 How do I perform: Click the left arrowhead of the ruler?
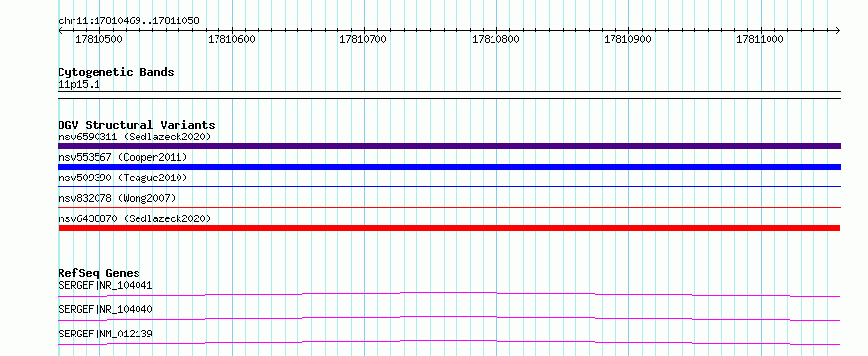(x=61, y=30)
